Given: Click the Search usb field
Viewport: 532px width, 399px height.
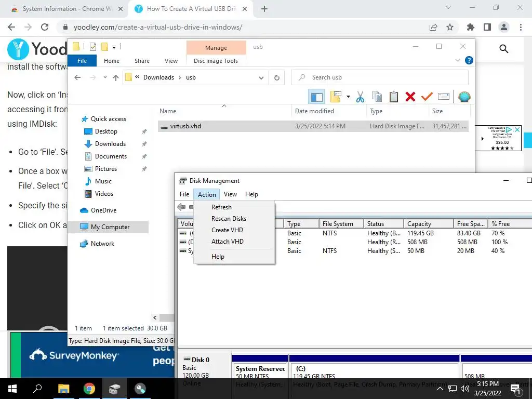Looking at the screenshot, I should 380,77.
